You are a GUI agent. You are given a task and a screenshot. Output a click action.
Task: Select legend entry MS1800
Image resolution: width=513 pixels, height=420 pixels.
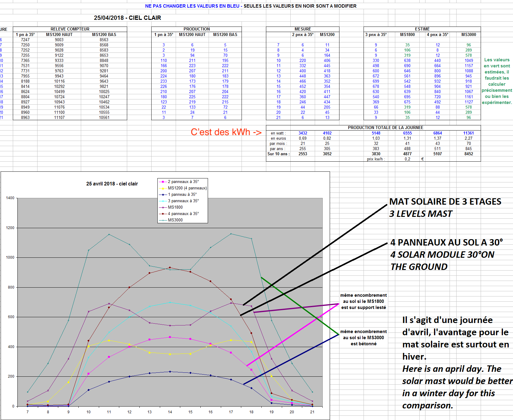(x=171, y=207)
